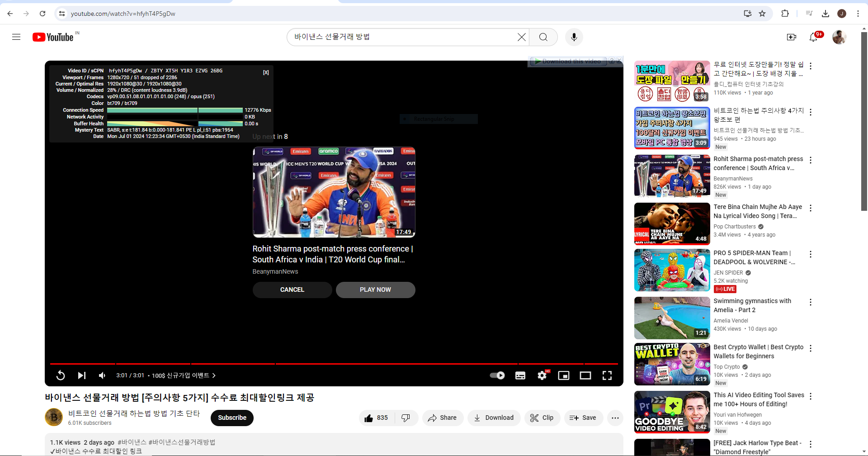Open menu for '무료 인터넷 도장만들기' video
Screen dimensions: 868x456
(811, 66)
